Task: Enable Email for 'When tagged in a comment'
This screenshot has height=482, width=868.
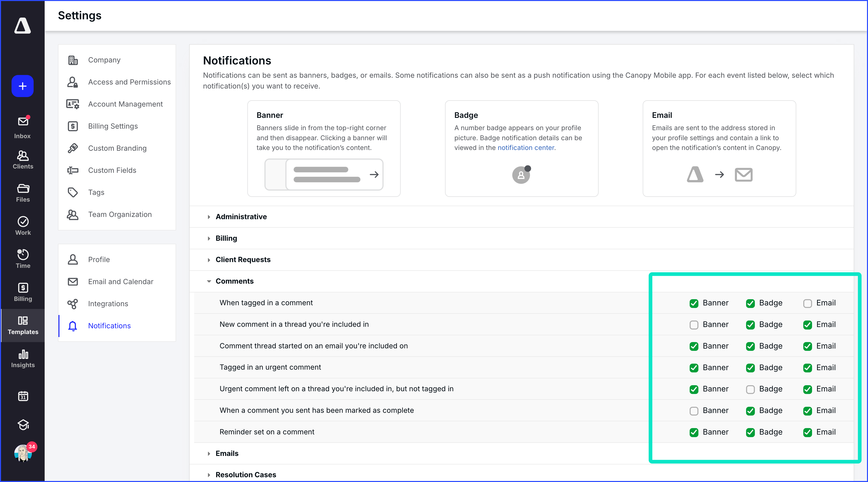Action: coord(807,303)
